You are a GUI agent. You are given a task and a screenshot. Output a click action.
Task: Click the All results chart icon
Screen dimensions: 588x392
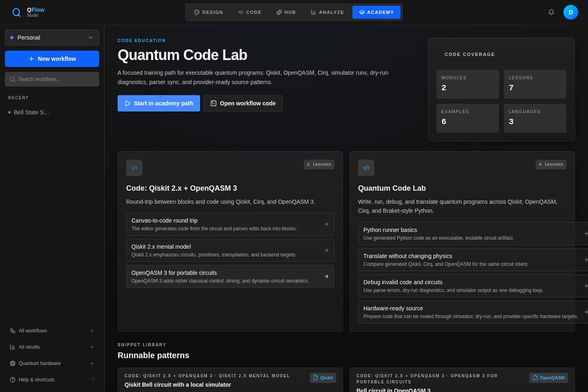point(13,347)
